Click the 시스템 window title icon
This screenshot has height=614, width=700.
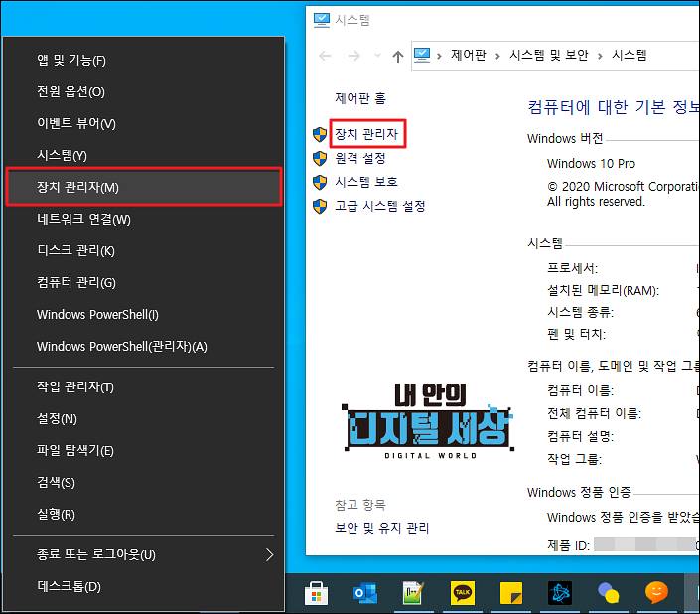(322, 20)
